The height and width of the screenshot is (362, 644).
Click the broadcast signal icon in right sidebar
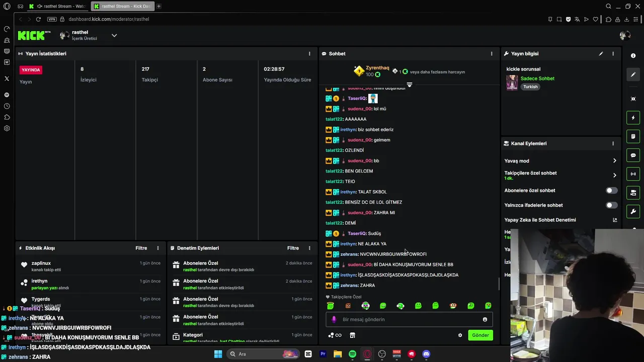click(x=633, y=174)
